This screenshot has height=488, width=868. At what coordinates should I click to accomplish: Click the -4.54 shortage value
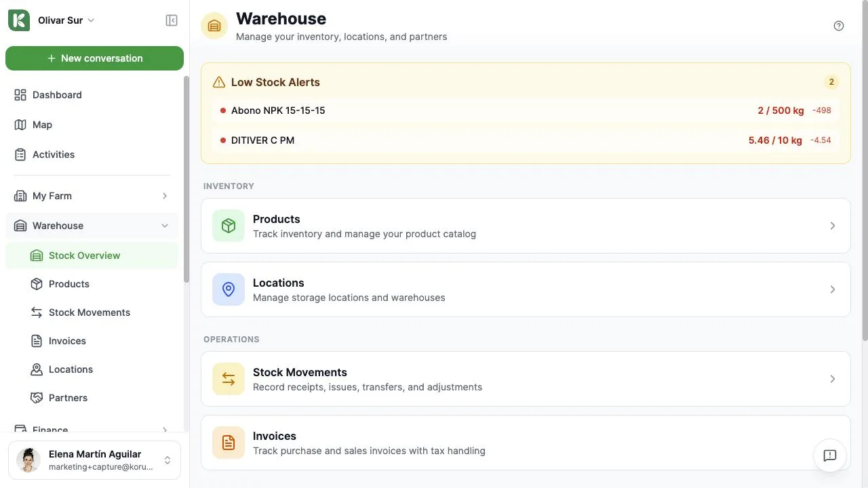point(821,140)
